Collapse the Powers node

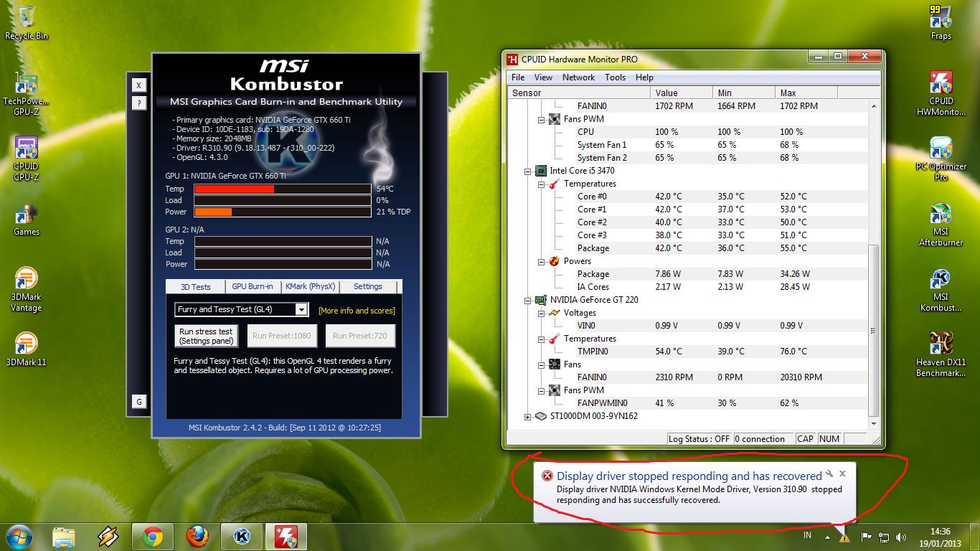click(x=542, y=261)
